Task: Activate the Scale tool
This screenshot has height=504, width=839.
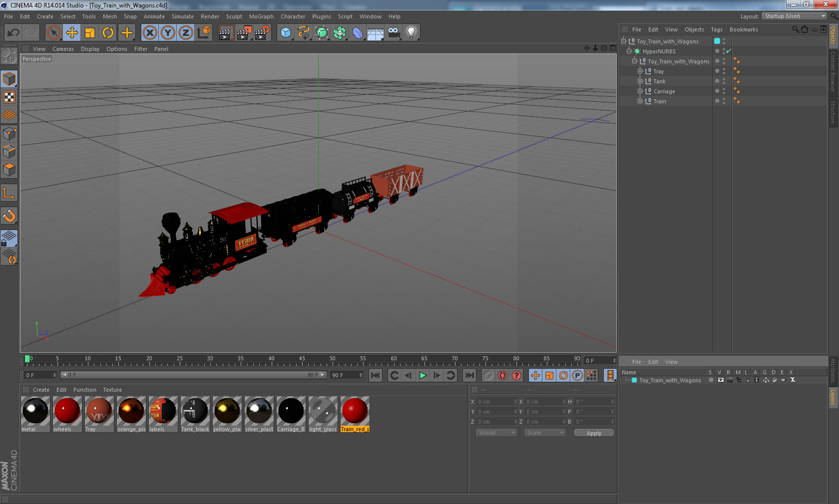Action: [x=90, y=33]
